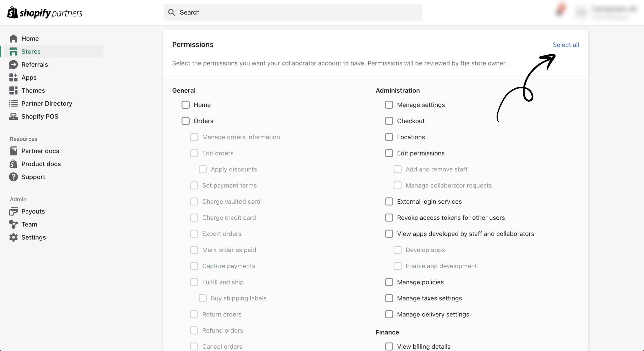Screen dimensions: 644x351
Task: Go to Apps section
Action: point(29,78)
